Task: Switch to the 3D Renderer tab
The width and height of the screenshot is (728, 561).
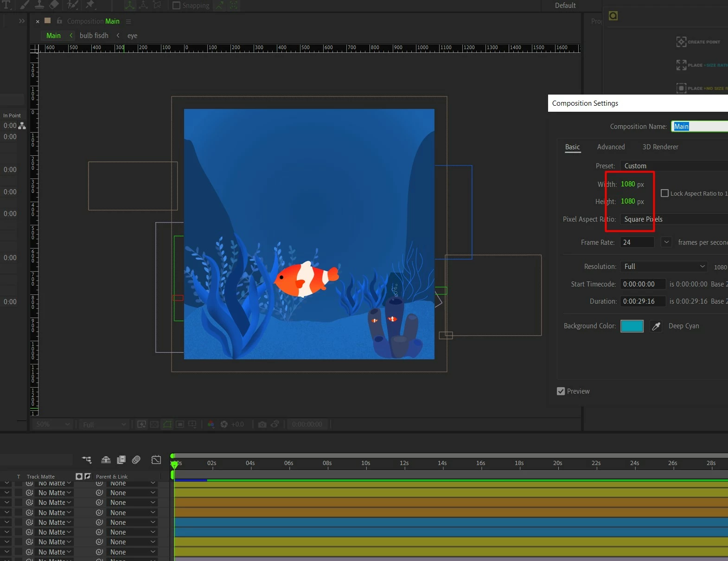Action: 660,147
